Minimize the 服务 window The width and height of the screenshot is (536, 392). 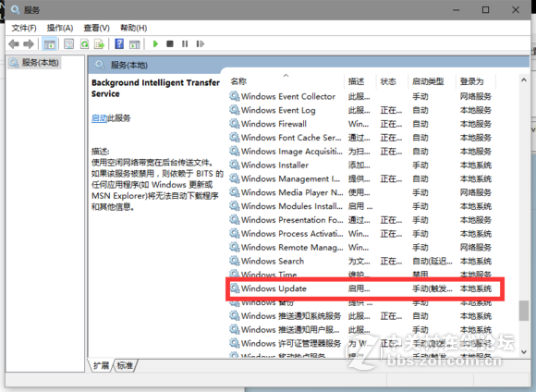[456, 10]
